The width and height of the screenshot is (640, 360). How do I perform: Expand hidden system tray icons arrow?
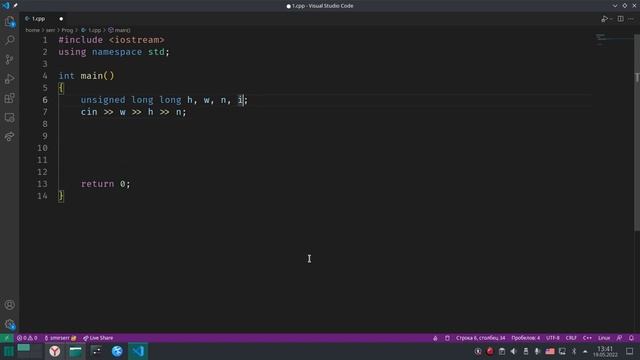[585, 351]
